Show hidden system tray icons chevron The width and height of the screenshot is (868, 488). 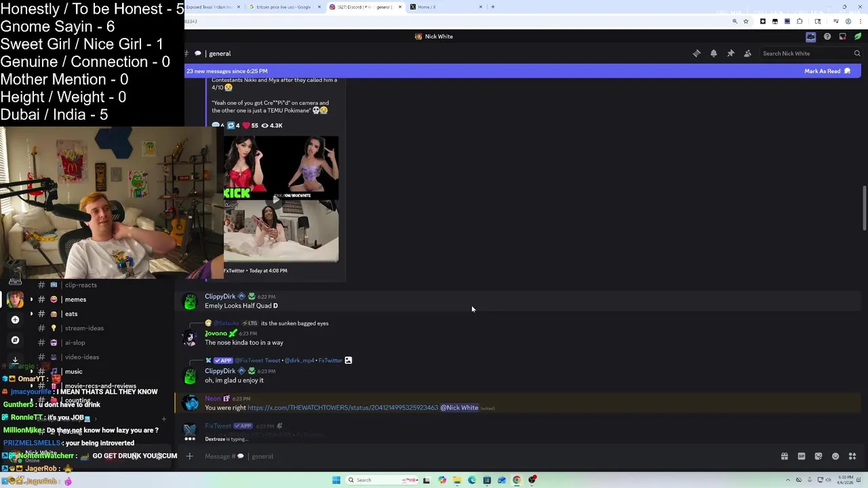point(789,480)
